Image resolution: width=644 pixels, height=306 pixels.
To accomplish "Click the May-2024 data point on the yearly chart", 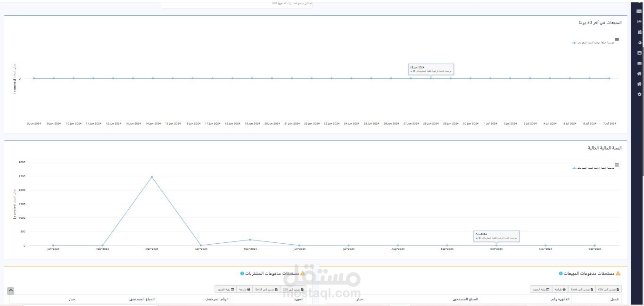I will pos(250,240).
